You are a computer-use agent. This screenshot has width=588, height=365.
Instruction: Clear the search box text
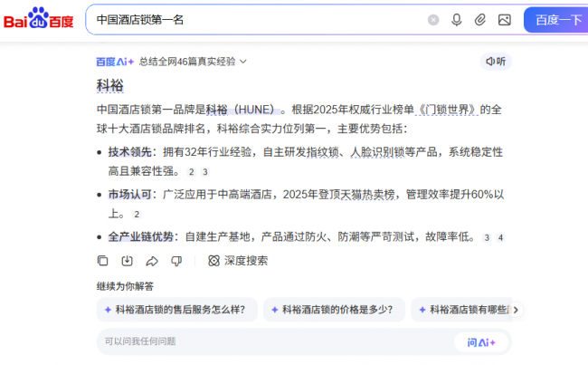433,20
